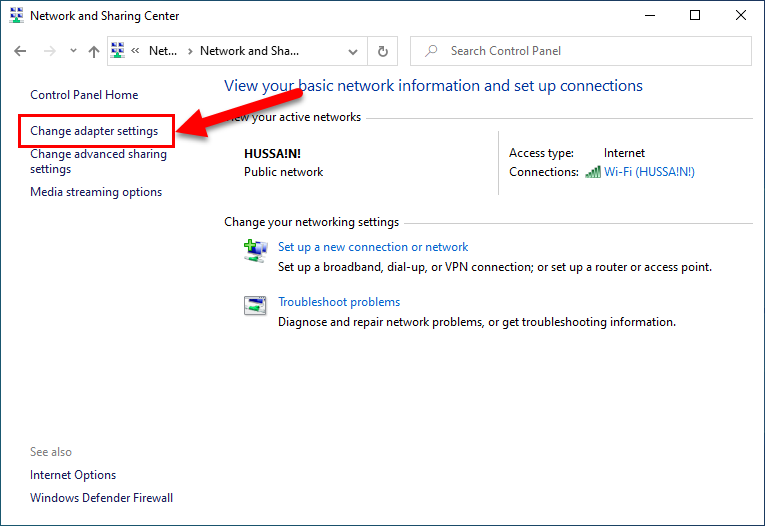This screenshot has height=526, width=765.
Task: Open Windows Defender Firewall link
Action: 101,498
